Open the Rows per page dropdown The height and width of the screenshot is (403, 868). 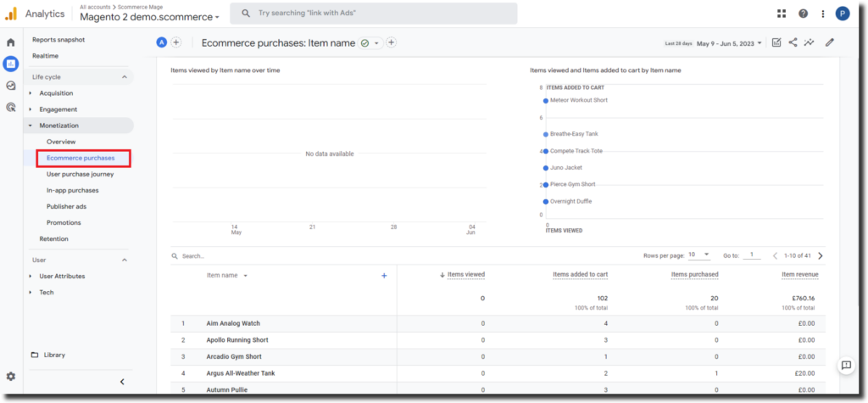pyautogui.click(x=698, y=255)
